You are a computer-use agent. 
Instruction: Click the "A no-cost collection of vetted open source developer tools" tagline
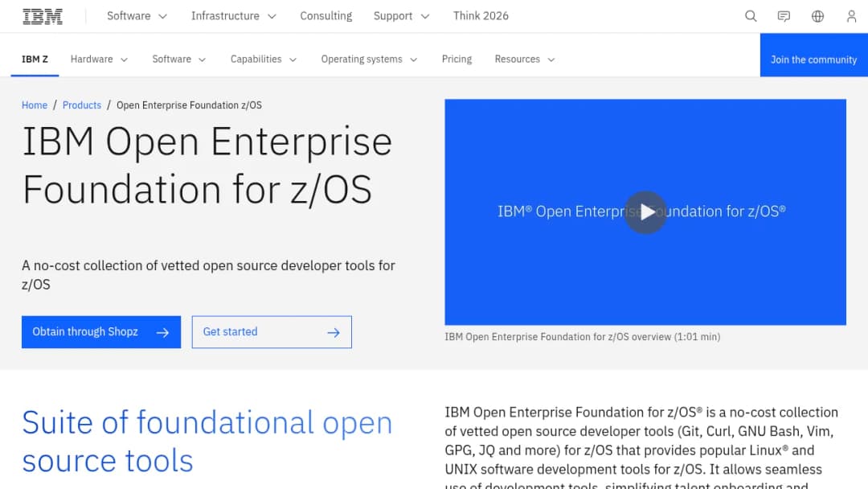point(208,275)
